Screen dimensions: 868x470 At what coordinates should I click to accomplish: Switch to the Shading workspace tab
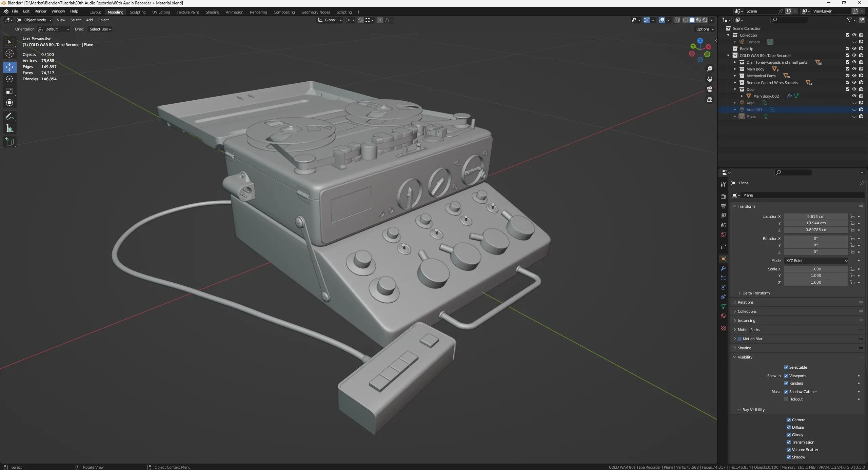click(212, 12)
